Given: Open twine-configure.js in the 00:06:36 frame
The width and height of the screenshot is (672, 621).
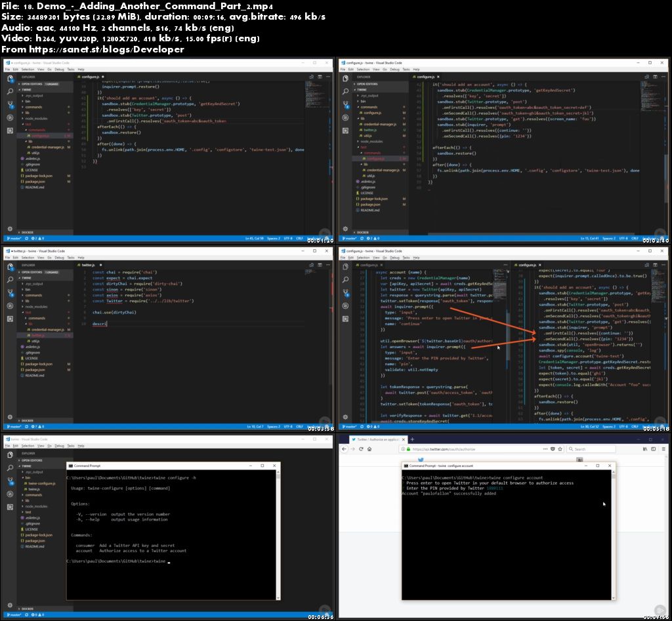Looking at the screenshot, I should 42,483.
